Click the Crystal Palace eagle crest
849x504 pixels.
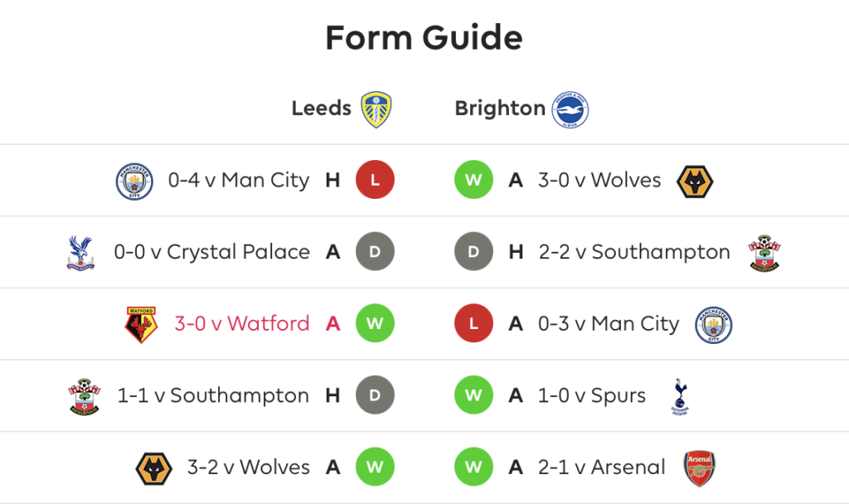click(x=80, y=253)
